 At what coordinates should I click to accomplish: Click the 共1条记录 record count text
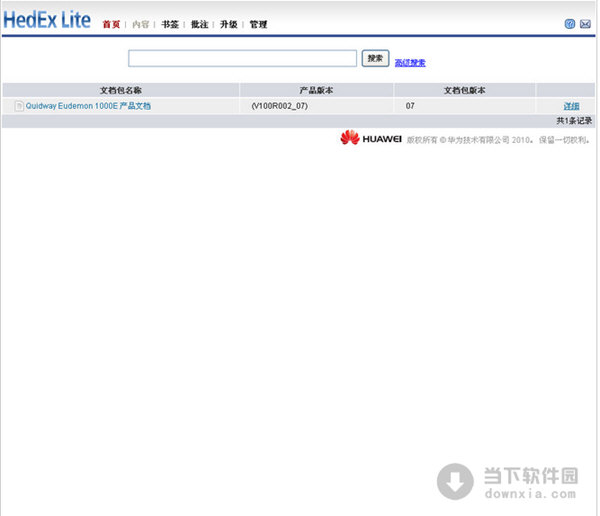pyautogui.click(x=574, y=121)
